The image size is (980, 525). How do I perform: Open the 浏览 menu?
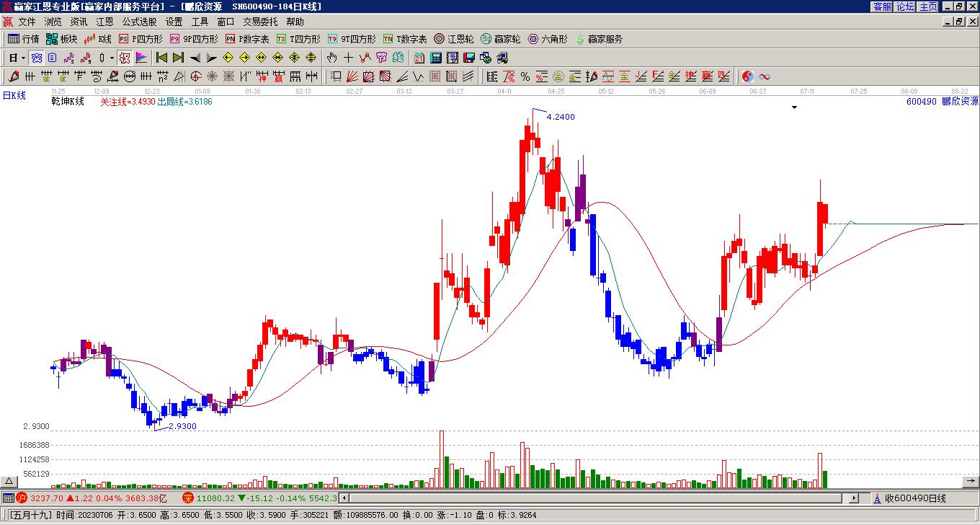[53, 22]
